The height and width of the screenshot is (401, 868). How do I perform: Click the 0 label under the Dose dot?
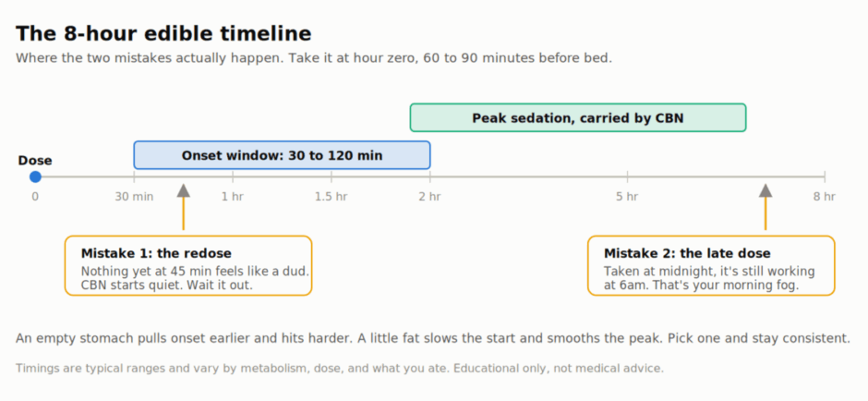35,196
